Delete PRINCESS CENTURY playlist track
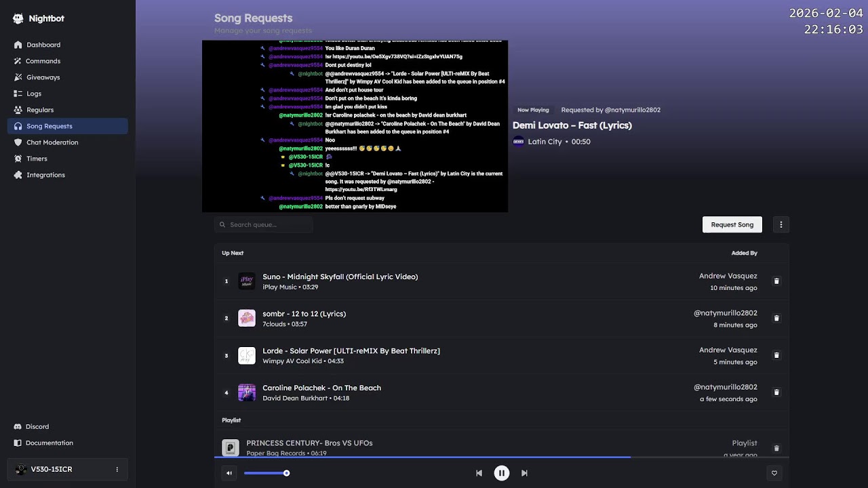Viewport: 868px width, 488px height. (x=776, y=448)
